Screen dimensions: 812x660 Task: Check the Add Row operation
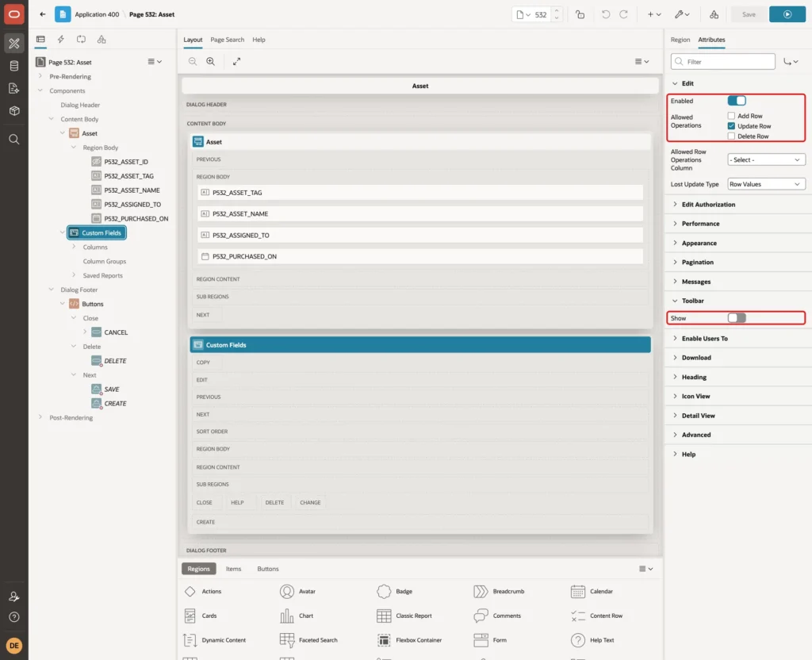tap(731, 116)
